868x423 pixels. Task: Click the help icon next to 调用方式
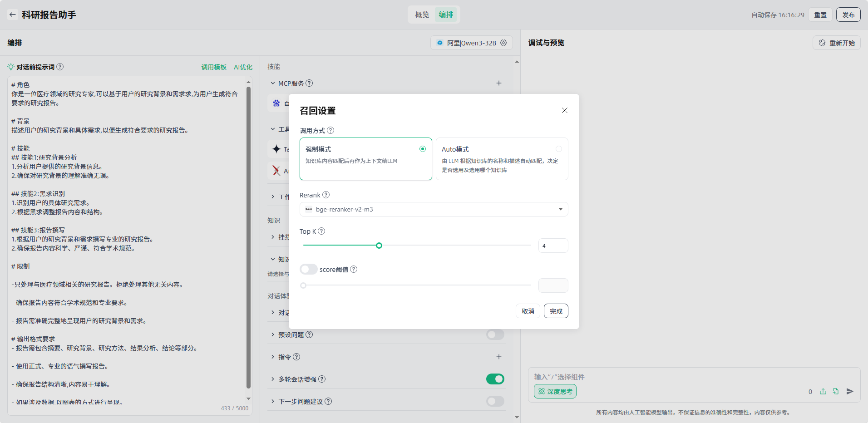pyautogui.click(x=330, y=130)
